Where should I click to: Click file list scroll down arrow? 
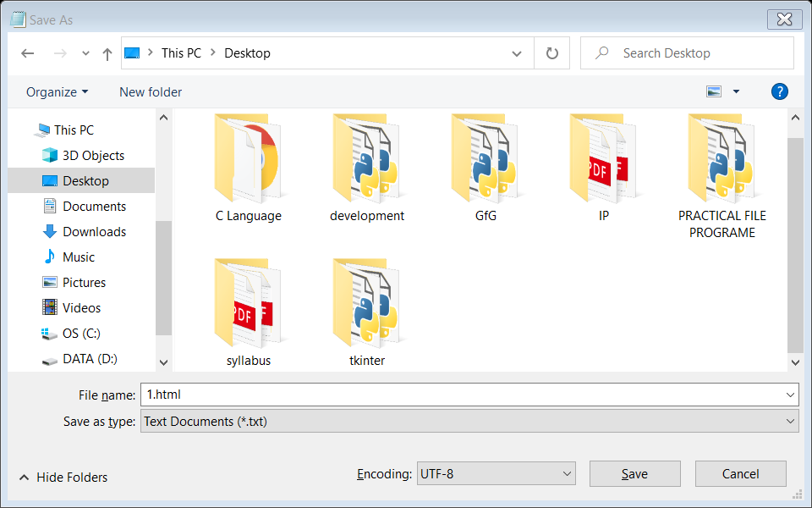(795, 363)
